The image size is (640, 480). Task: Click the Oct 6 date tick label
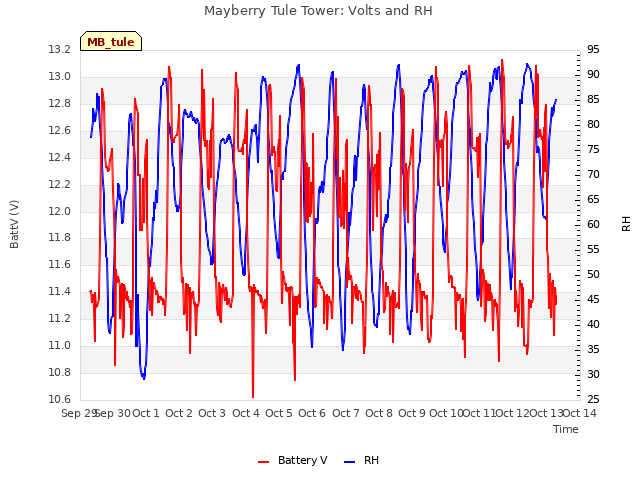pyautogui.click(x=312, y=413)
